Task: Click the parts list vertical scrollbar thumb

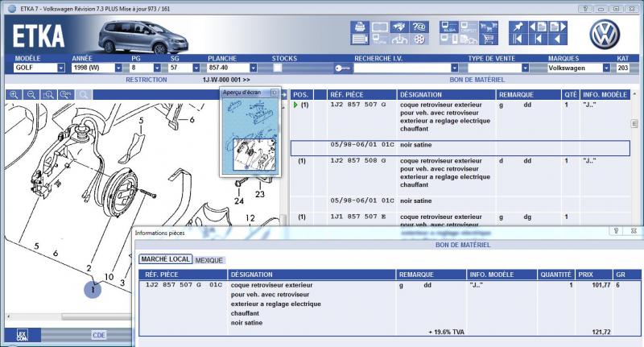Action: (634, 124)
